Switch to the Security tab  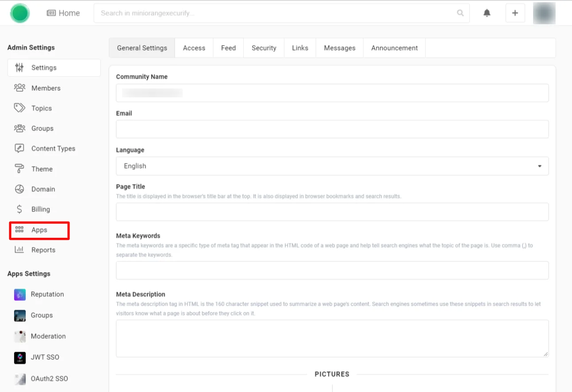(x=263, y=48)
